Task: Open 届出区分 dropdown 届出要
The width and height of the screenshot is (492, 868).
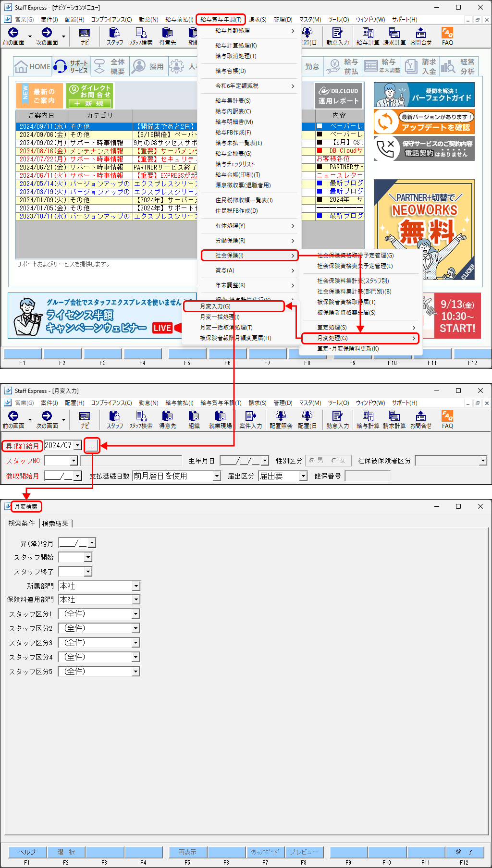Action: click(303, 476)
